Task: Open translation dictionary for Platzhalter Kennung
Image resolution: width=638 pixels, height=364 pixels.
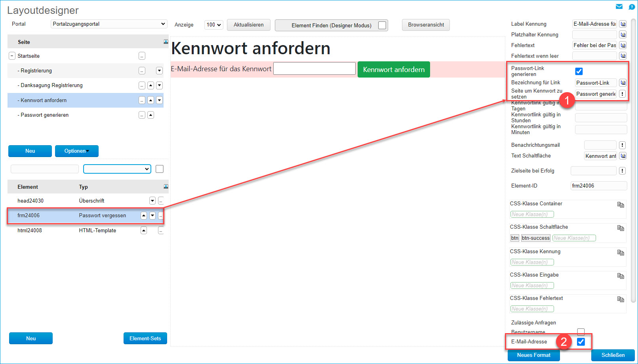Action: 623,35
